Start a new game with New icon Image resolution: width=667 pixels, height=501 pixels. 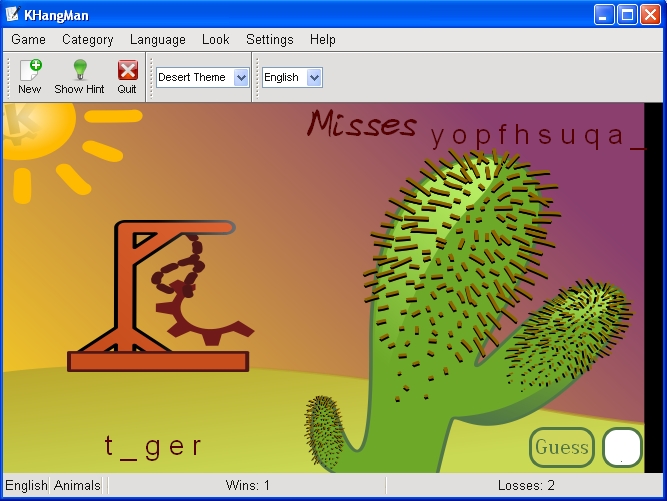pyautogui.click(x=30, y=76)
